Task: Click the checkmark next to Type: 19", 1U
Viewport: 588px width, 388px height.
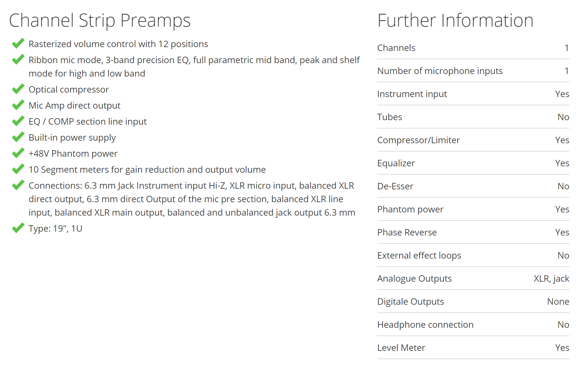Action: point(18,228)
